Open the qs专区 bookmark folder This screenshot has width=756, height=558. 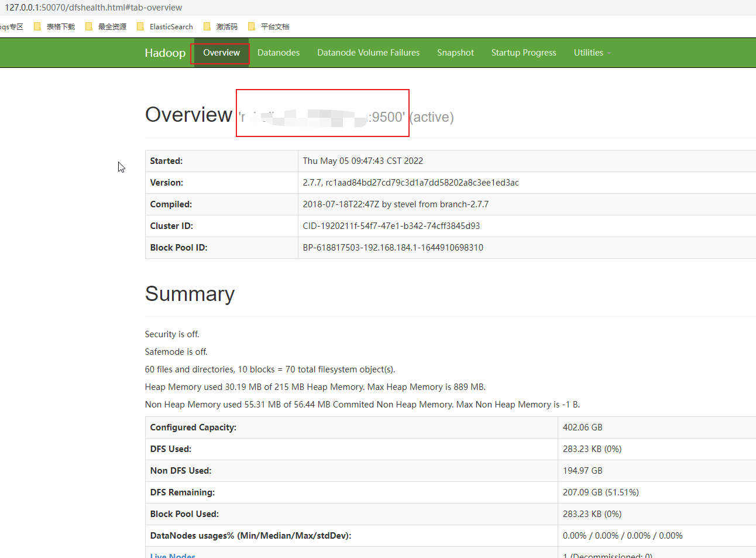pos(12,26)
